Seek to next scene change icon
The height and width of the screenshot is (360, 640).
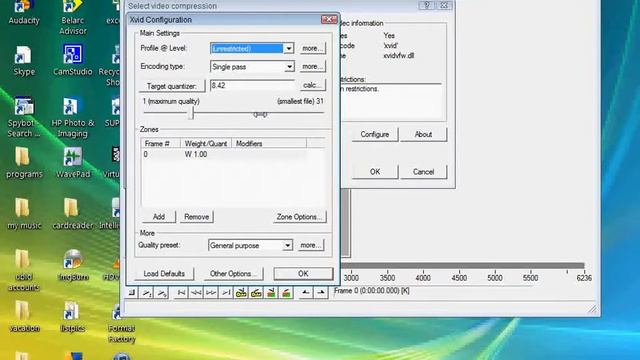coord(286,292)
